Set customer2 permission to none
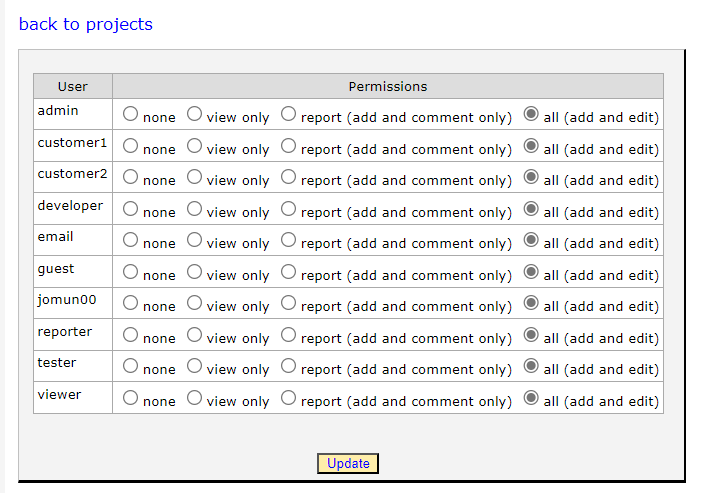This screenshot has height=498, width=703. [130, 177]
